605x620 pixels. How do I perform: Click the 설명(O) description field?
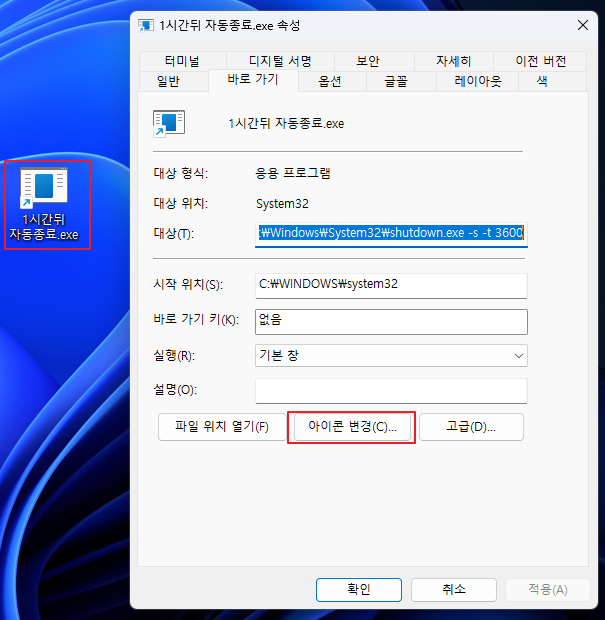coord(391,391)
